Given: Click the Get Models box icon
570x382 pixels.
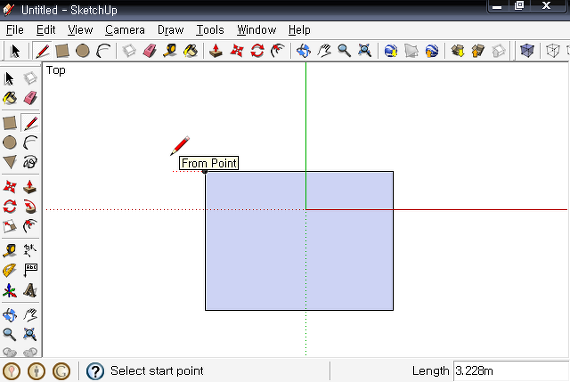Looking at the screenshot, I should coord(458,51).
